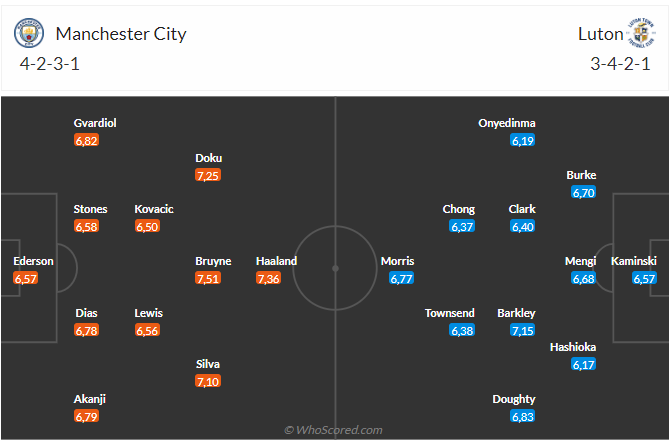Click Silva's 7,10 rating badge

tap(208, 382)
